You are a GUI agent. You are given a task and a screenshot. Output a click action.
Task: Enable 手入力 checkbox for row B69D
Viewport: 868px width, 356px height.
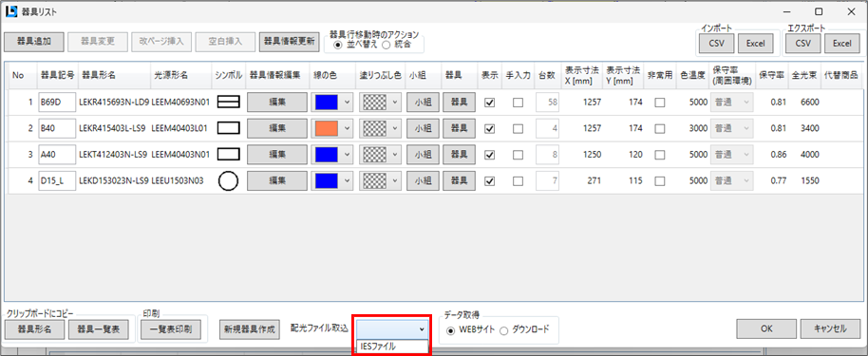pyautogui.click(x=519, y=103)
